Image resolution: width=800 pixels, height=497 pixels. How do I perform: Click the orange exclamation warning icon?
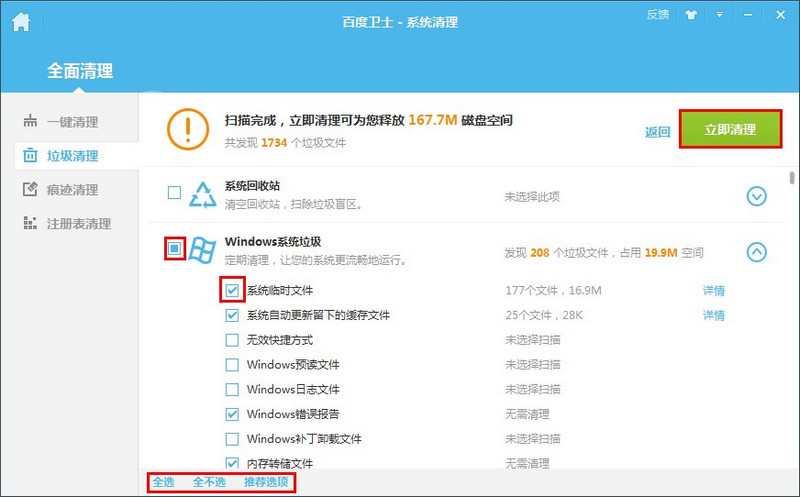click(188, 129)
